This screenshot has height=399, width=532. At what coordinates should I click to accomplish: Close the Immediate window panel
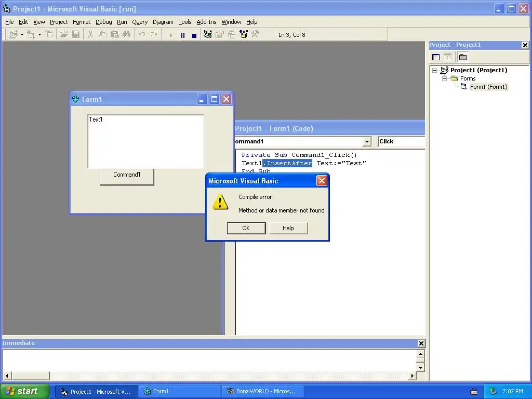coord(421,343)
